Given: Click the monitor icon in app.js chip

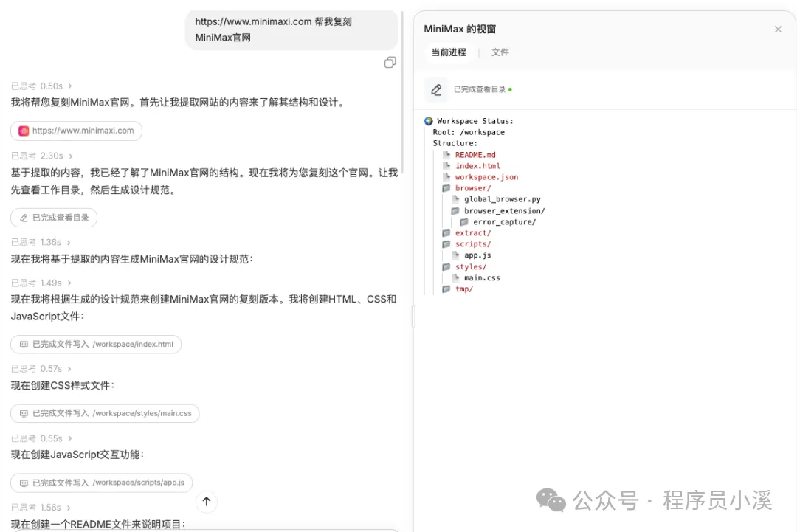Looking at the screenshot, I should pyautogui.click(x=24, y=483).
